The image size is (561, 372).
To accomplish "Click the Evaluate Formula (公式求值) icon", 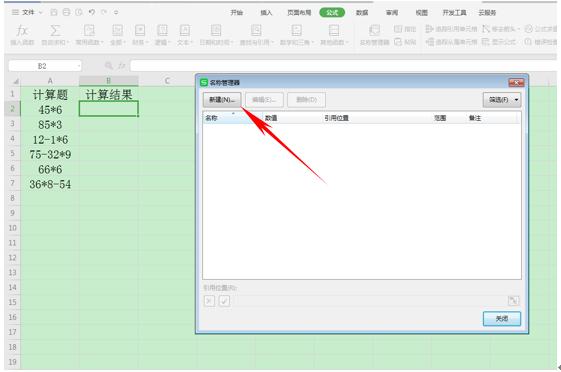I will [x=528, y=29].
